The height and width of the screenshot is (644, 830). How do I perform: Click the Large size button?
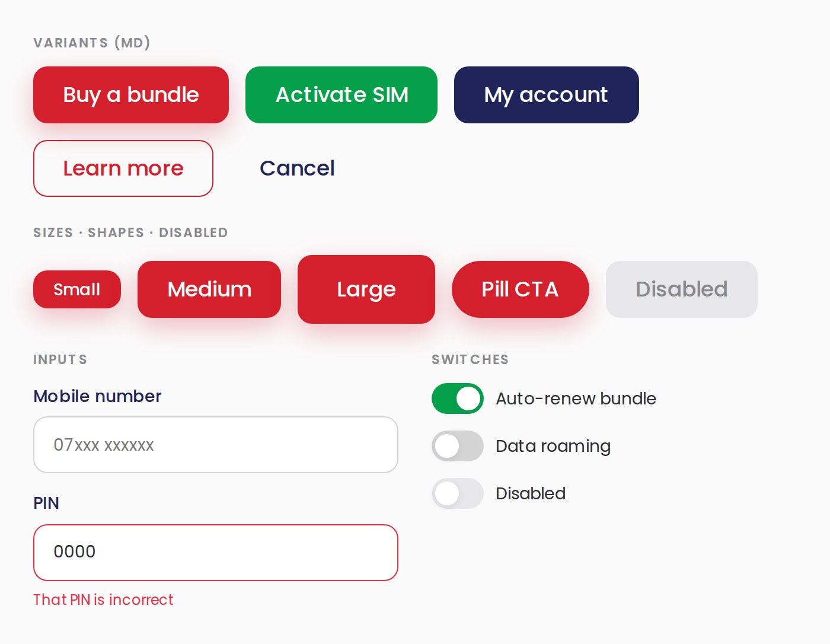coord(366,289)
